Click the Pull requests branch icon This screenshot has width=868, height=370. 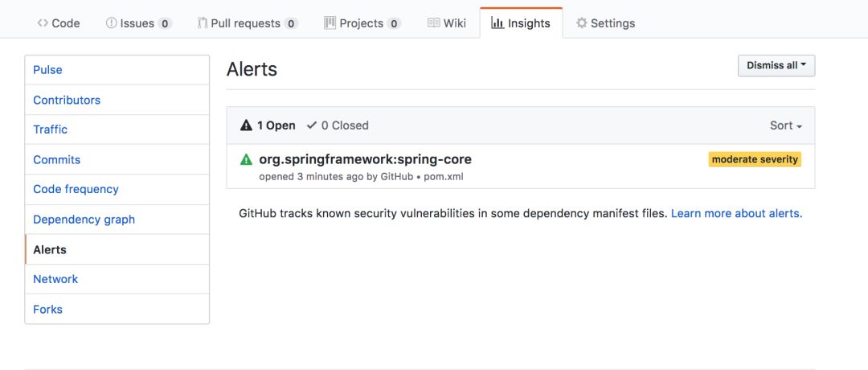203,23
